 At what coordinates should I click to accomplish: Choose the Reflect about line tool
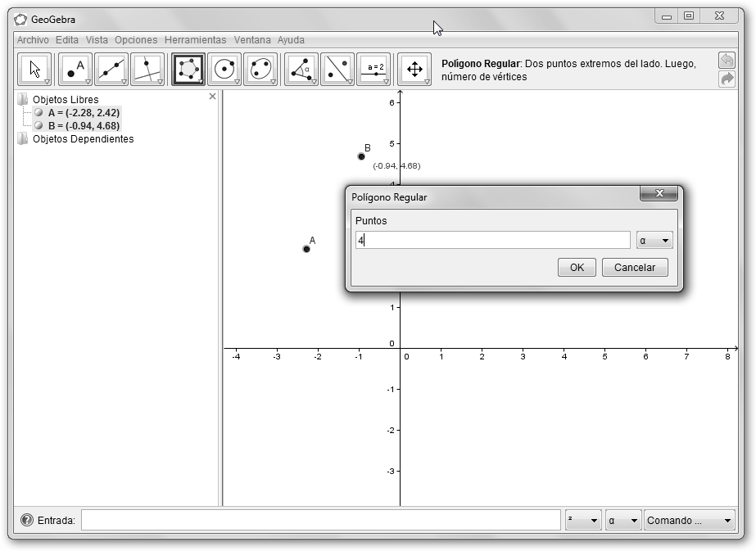coord(337,70)
